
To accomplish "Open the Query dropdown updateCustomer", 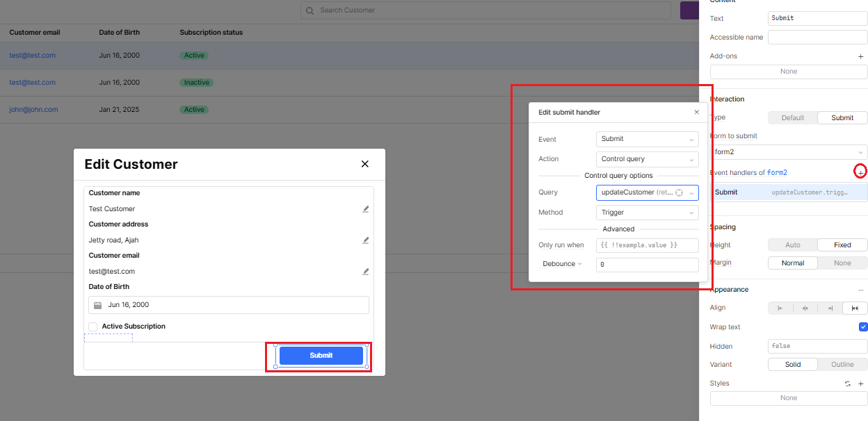I will tap(647, 192).
